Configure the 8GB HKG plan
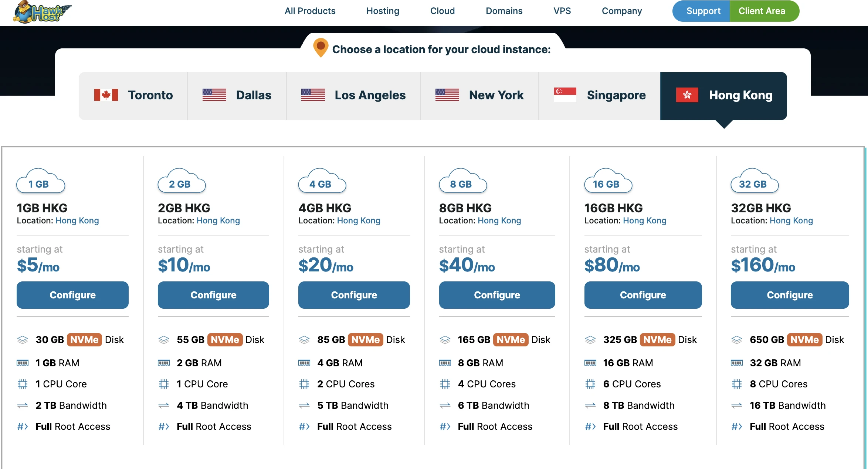 pyautogui.click(x=497, y=295)
